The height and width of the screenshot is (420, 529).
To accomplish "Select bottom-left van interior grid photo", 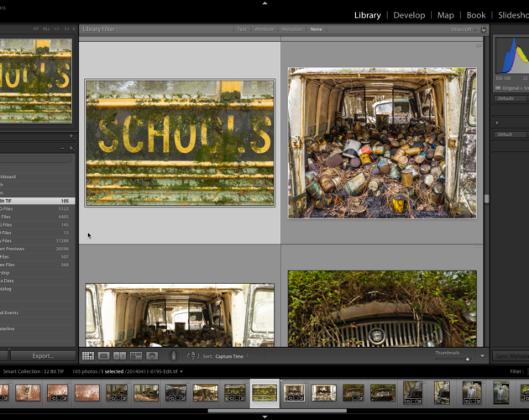I will (180, 315).
